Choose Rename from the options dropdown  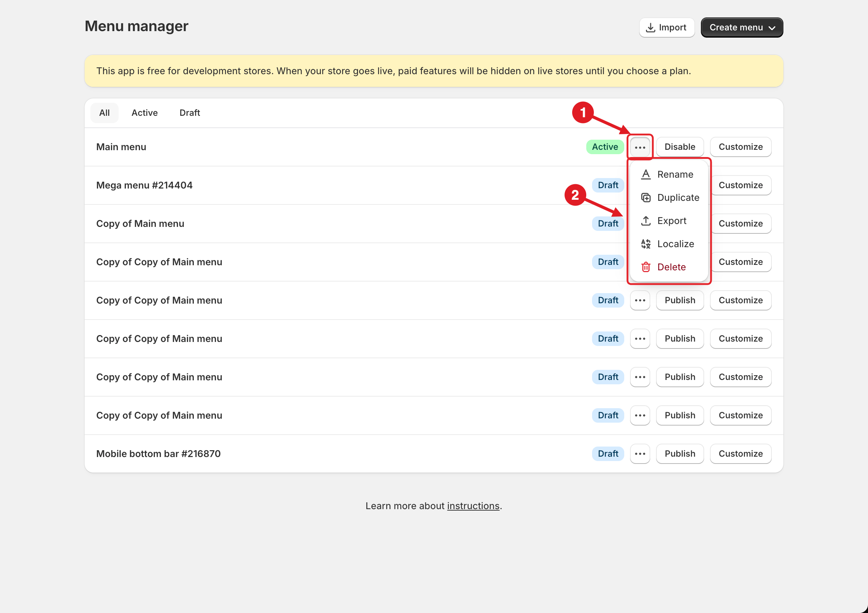pos(668,174)
